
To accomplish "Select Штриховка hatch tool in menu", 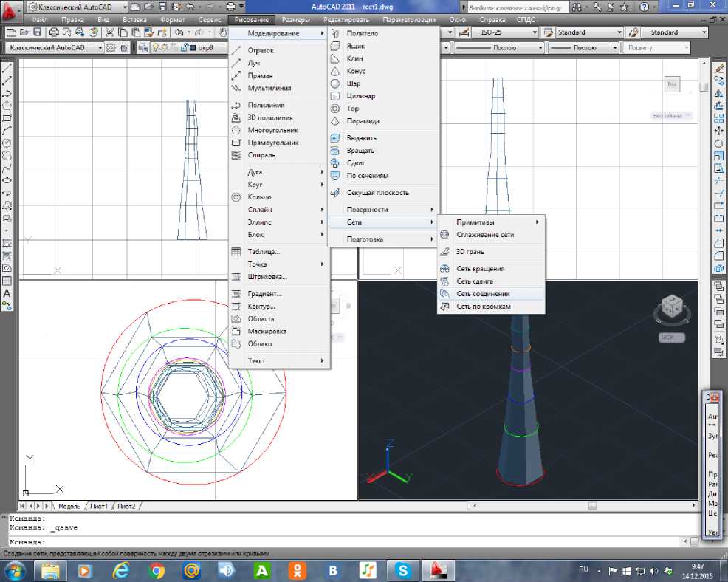I will pyautogui.click(x=267, y=277).
